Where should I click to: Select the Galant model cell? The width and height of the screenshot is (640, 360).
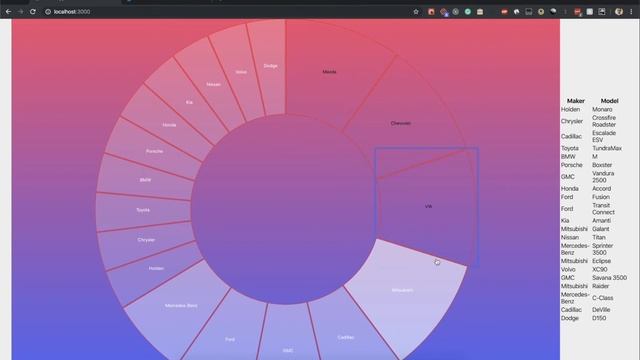[600, 229]
